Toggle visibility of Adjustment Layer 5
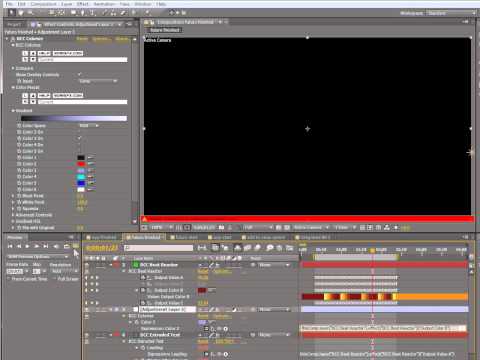 pyautogui.click(x=87, y=310)
